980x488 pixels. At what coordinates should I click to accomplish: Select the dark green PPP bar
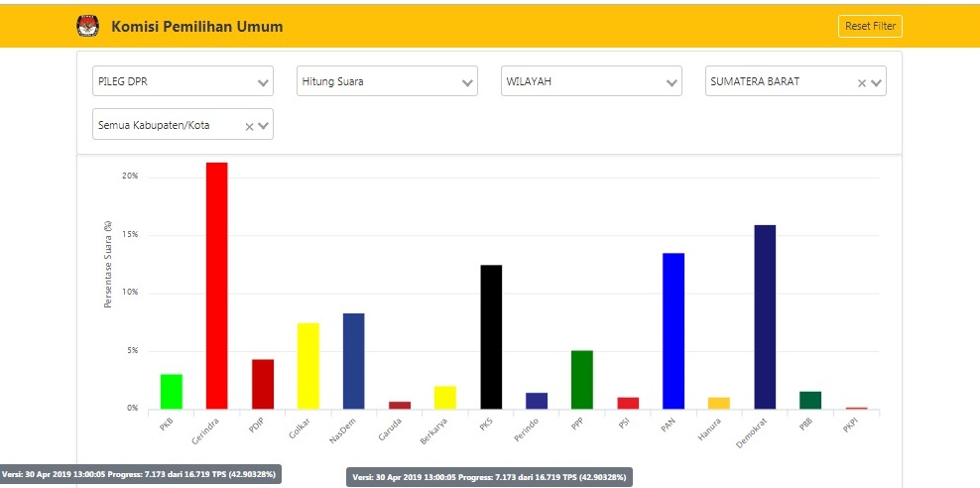582,380
